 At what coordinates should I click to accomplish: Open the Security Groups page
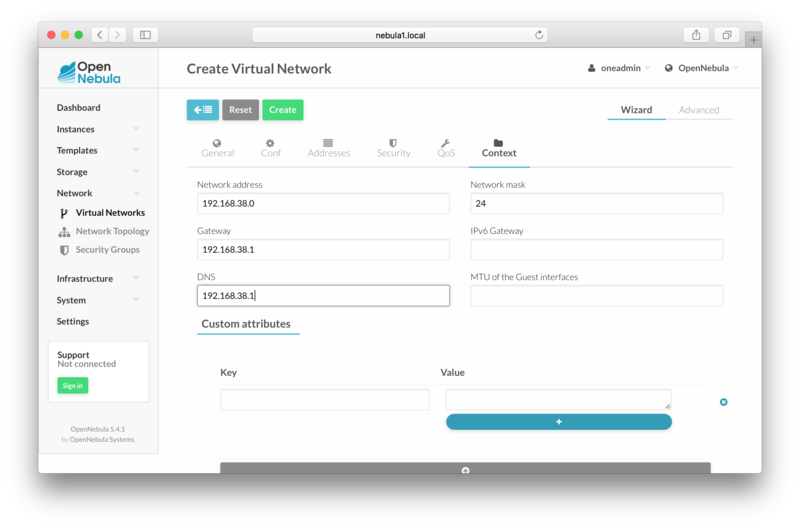click(107, 250)
